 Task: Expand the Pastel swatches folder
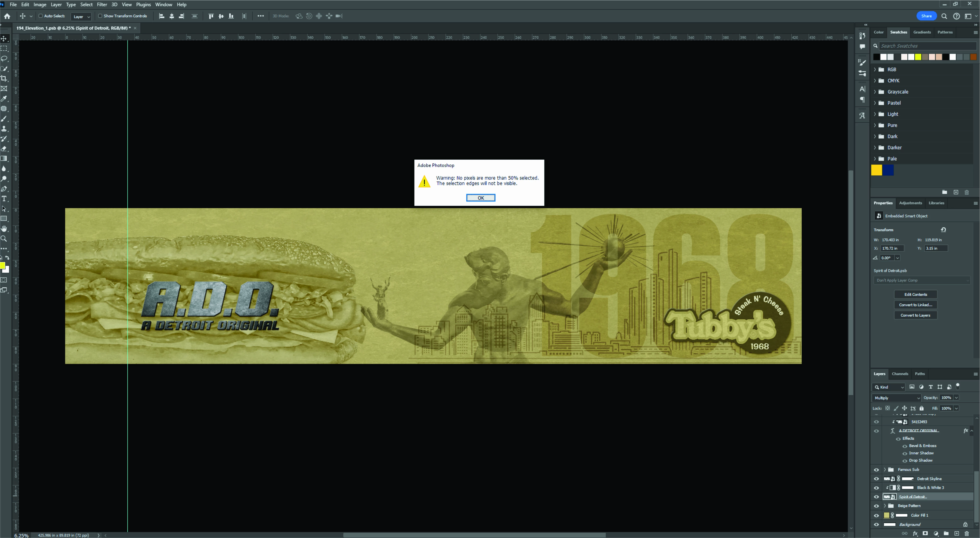(x=875, y=103)
